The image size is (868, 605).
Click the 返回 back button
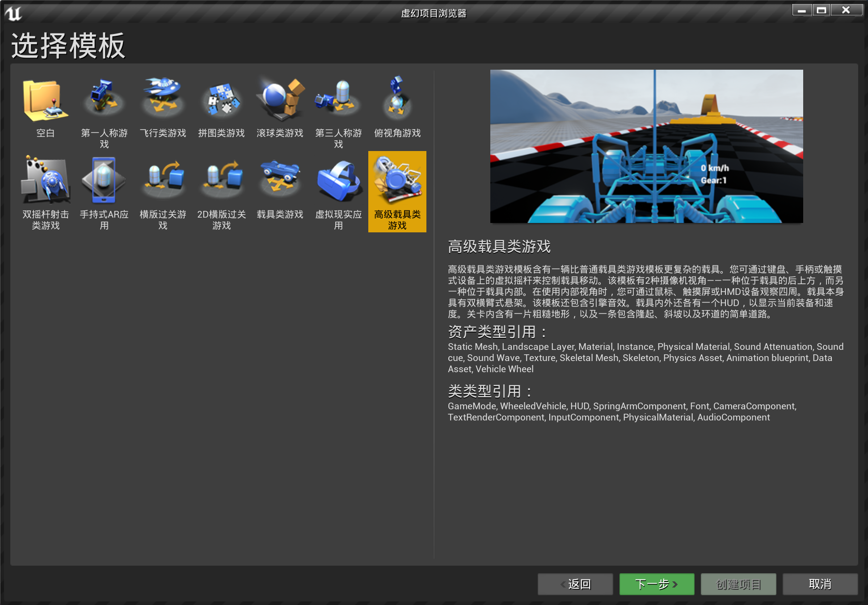point(575,584)
